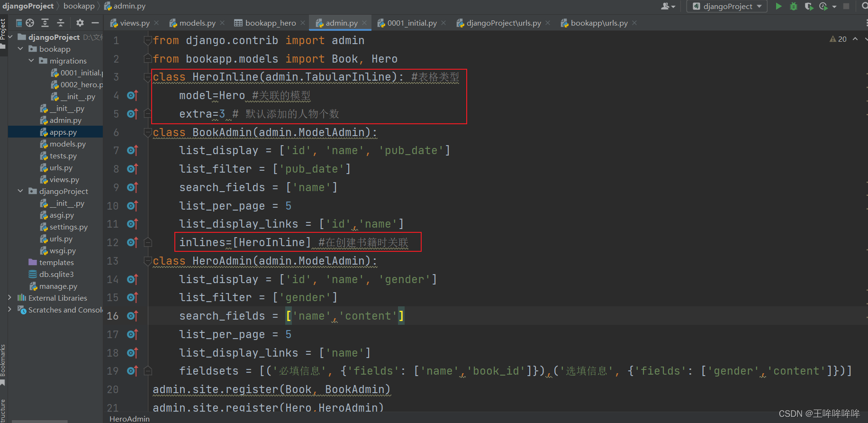Click override gutter icon on line 19
The height and width of the screenshot is (423, 868).
132,371
